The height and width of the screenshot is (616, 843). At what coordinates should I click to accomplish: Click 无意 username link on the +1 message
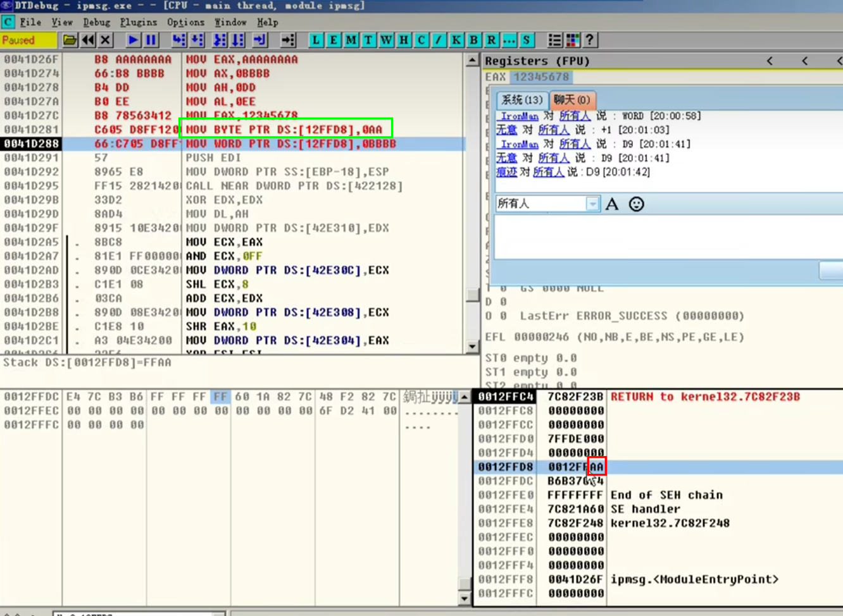tap(506, 130)
